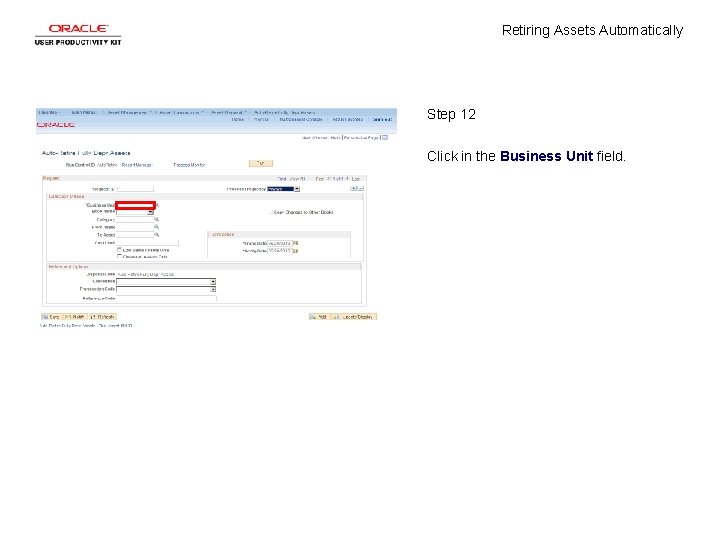
Task: Show next request row arrow
Action: (x=347, y=179)
